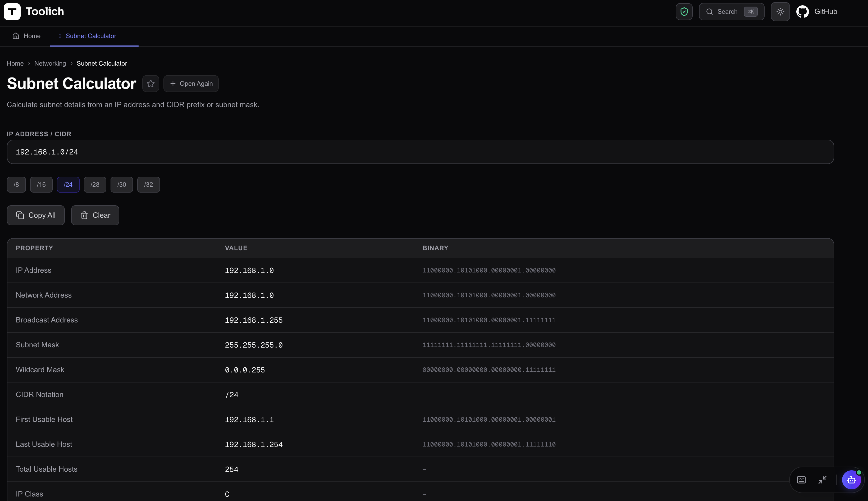868x501 pixels.
Task: Open the Search box
Action: 732,12
